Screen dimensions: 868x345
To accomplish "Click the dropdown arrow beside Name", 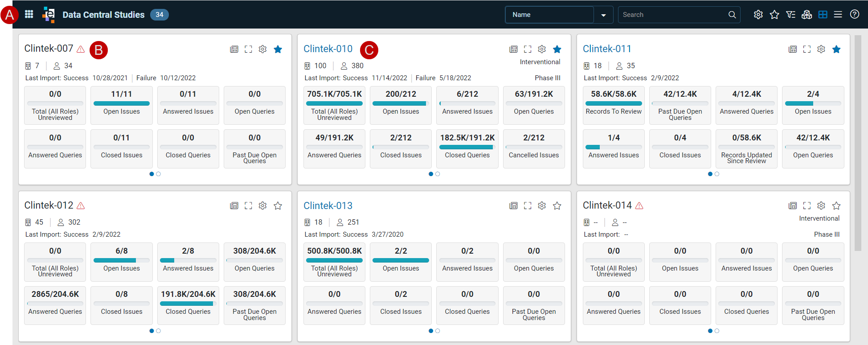I will 603,15.
